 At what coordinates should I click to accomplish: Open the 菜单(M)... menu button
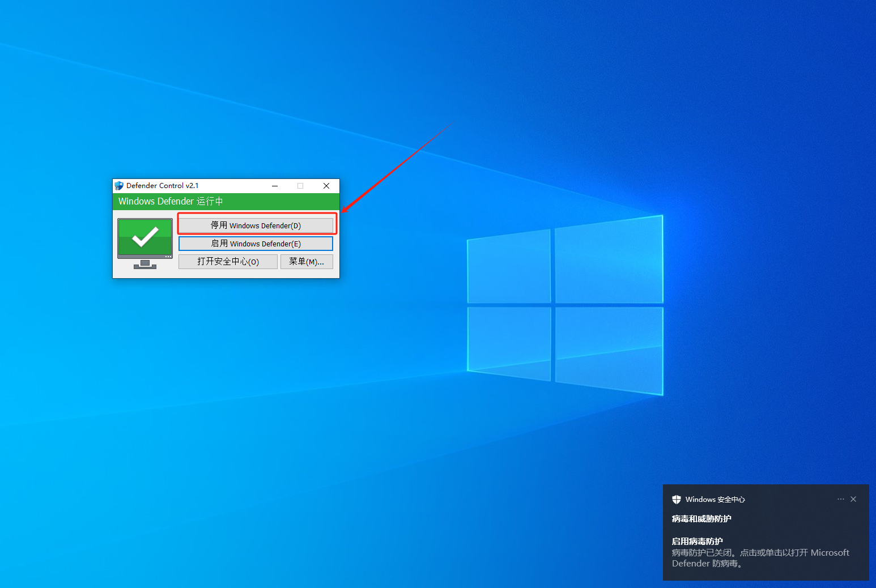pos(307,262)
